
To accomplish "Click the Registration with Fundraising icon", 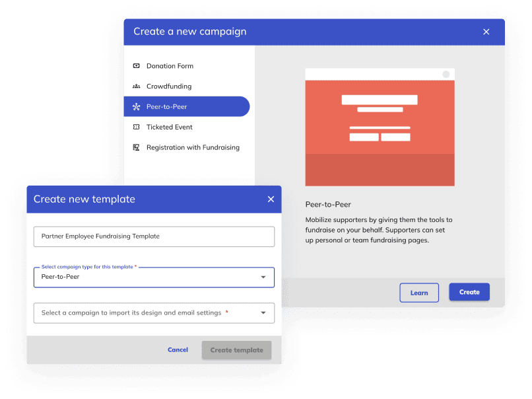I will coord(136,147).
